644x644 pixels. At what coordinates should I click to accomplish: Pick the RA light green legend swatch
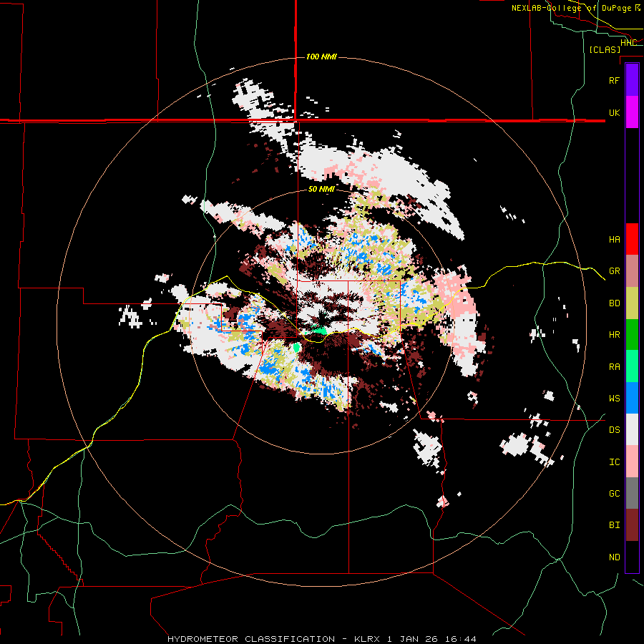click(x=632, y=366)
